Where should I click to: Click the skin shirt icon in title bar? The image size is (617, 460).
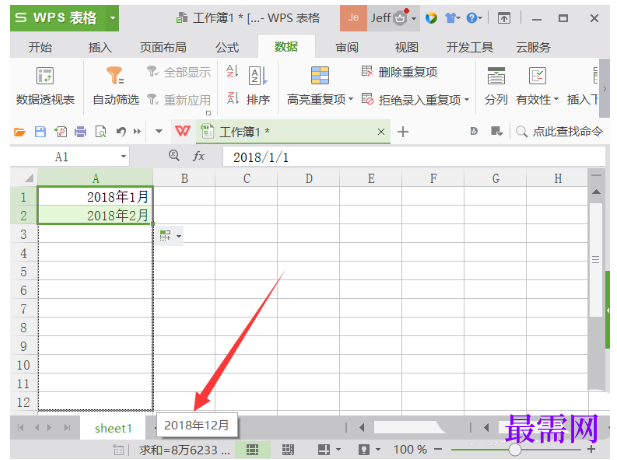click(451, 18)
